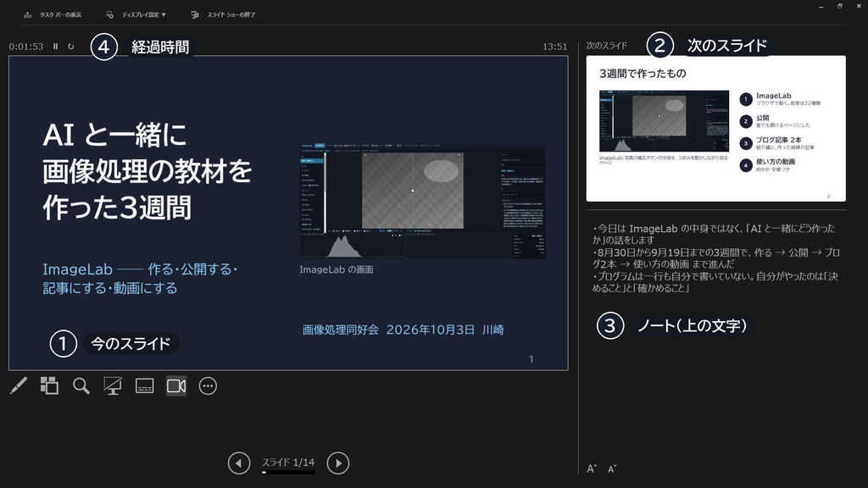Screen dimensions: 868x488
Task: Click the next slide preview thumbnail
Action: click(x=715, y=129)
